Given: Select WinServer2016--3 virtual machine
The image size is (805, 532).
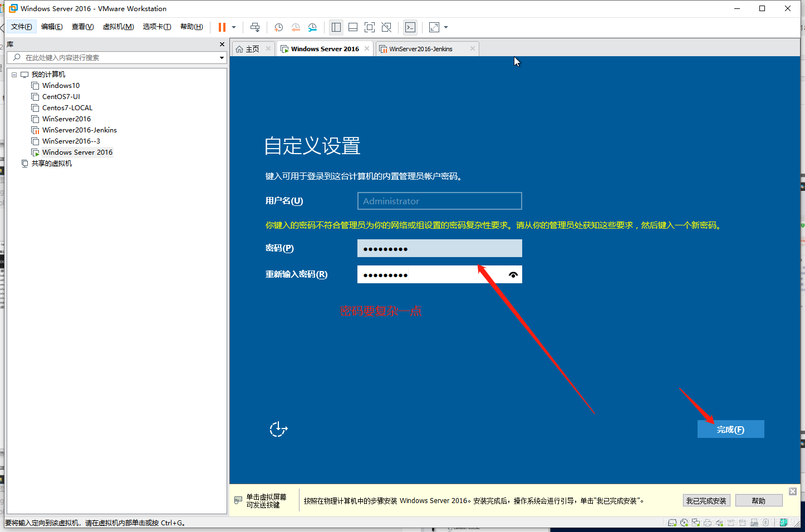Looking at the screenshot, I should coord(71,141).
